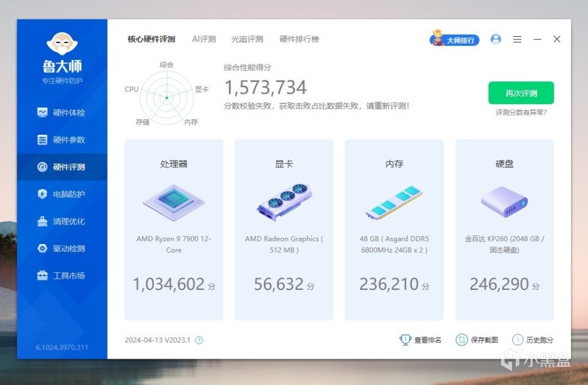Viewport: 588px width, 385px height.
Task: Click the green 再次评测 button
Action: click(521, 93)
